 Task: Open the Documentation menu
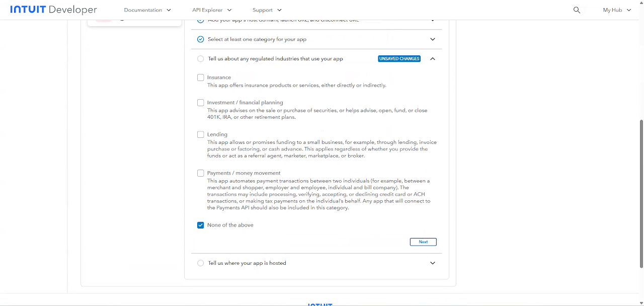click(x=147, y=10)
